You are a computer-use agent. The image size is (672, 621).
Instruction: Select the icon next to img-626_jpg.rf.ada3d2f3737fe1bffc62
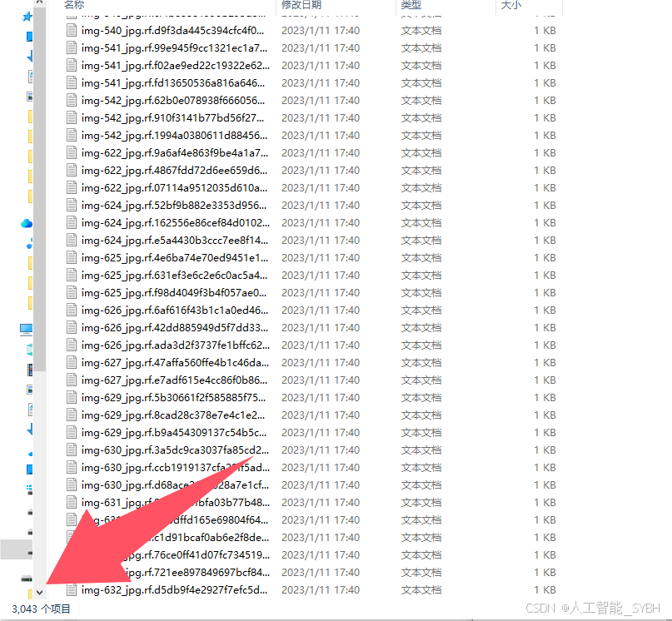point(72,345)
